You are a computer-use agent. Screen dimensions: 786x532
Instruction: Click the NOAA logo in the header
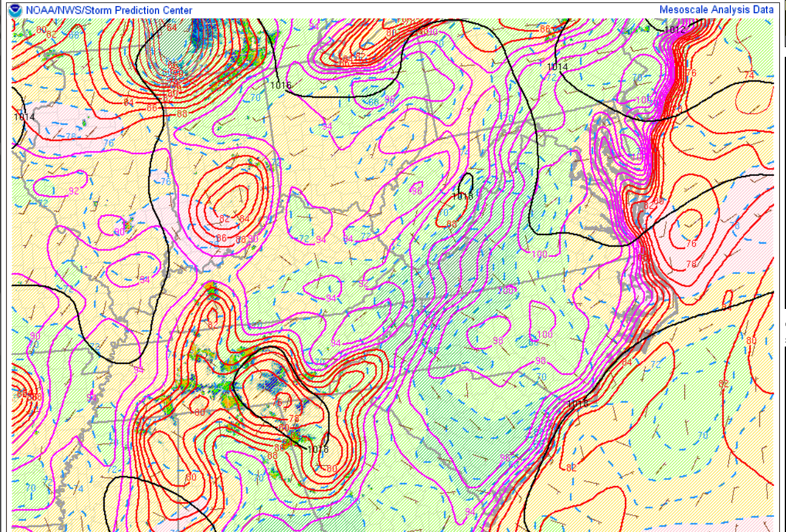click(16, 10)
